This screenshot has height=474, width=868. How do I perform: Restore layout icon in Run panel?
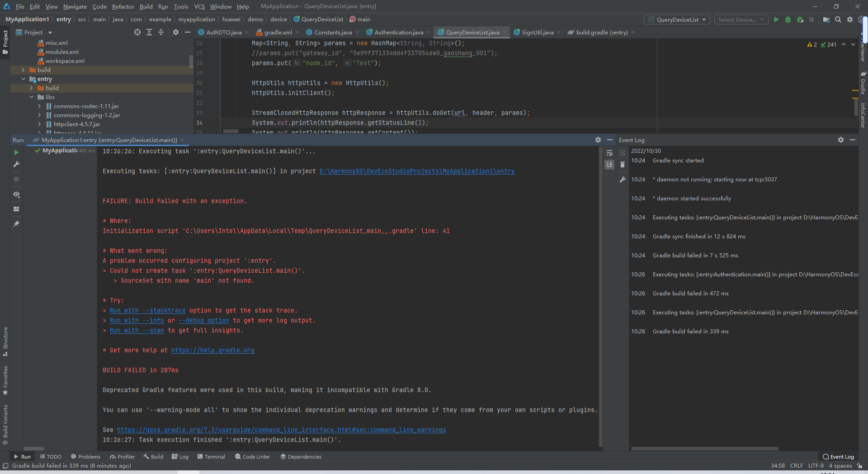tap(16, 209)
